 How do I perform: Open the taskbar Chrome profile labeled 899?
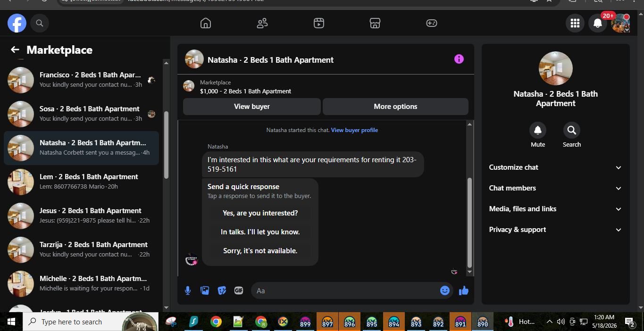point(305,322)
